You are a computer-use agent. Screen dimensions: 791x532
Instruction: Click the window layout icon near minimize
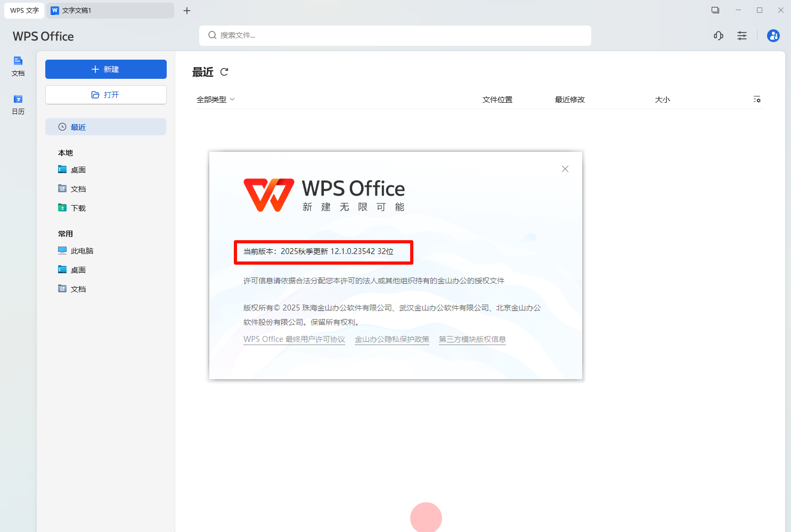tap(715, 10)
